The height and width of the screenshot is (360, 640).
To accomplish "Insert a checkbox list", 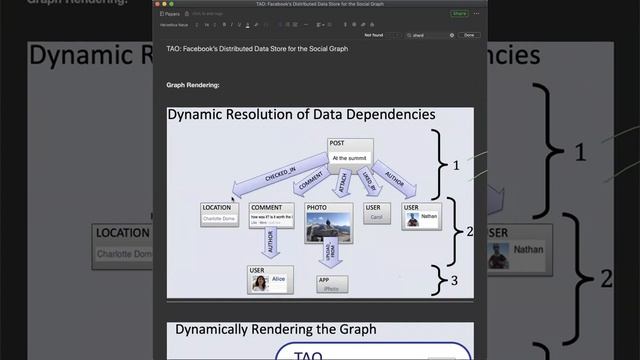I will tap(295, 25).
